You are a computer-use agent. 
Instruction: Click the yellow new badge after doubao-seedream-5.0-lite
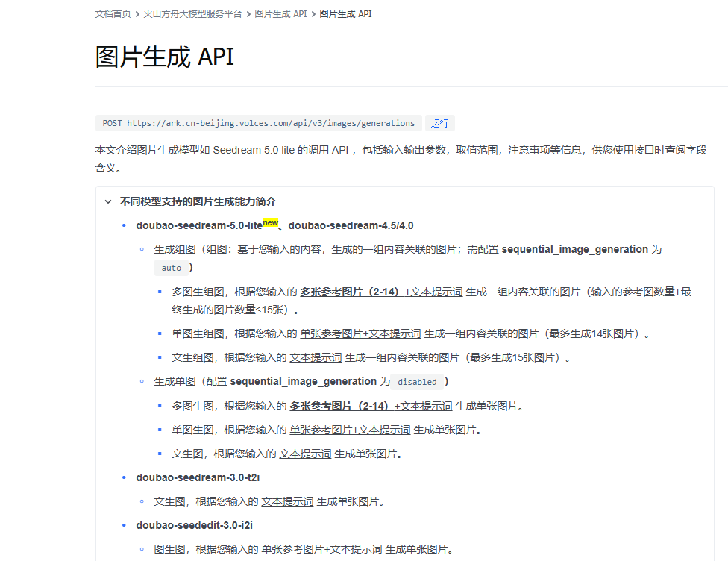pyautogui.click(x=270, y=222)
